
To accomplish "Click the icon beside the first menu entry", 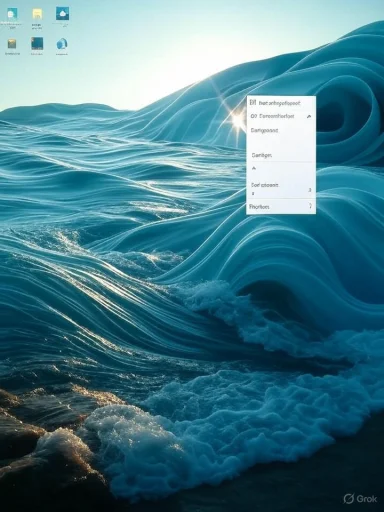I will pyautogui.click(x=253, y=103).
